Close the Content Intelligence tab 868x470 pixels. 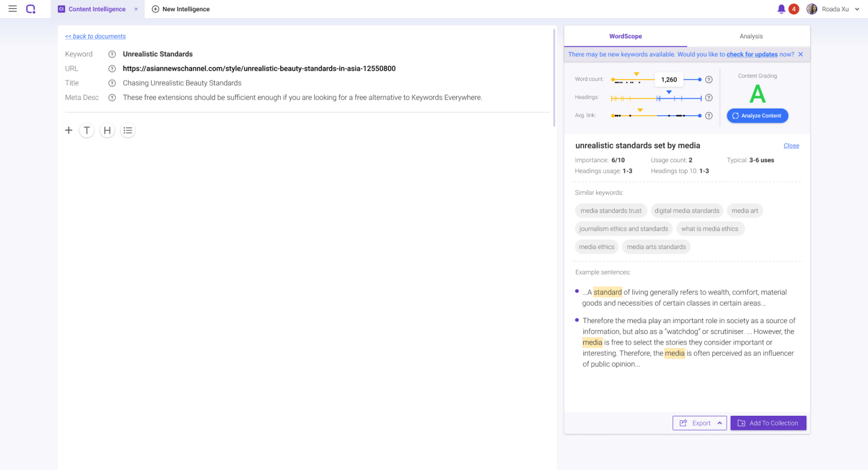click(136, 9)
